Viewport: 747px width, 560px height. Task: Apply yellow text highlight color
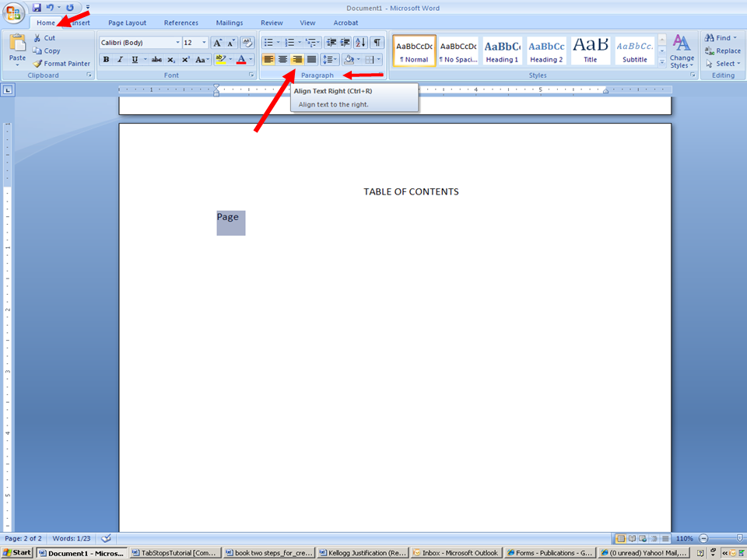pos(220,60)
